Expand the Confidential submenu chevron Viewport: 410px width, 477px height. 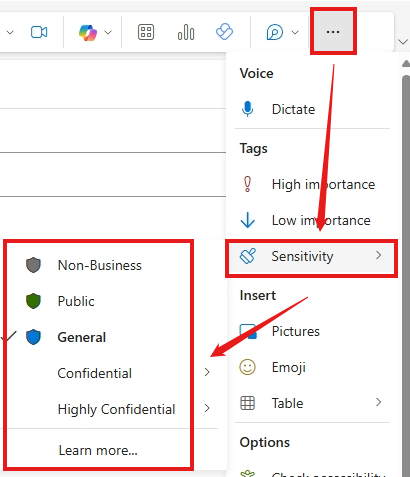click(x=207, y=372)
